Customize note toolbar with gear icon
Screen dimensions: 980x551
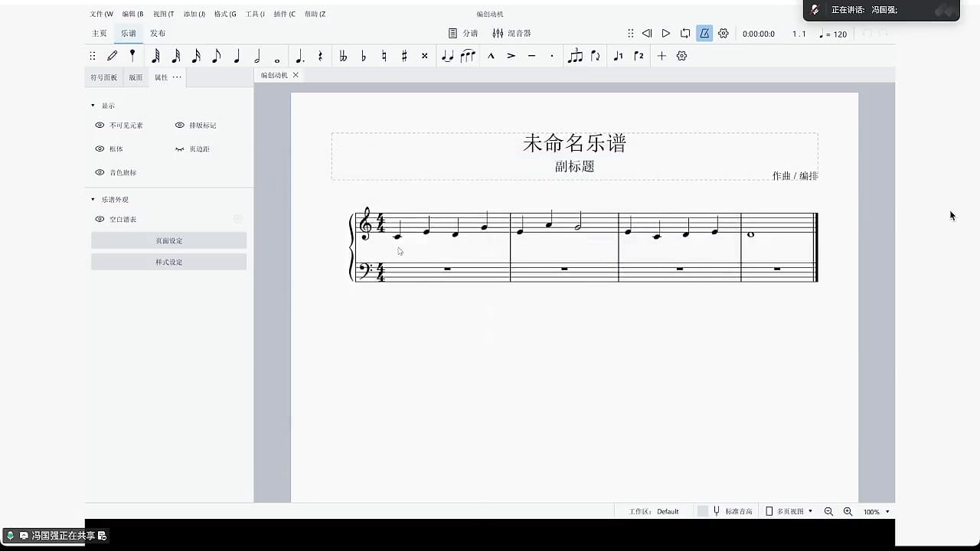click(681, 56)
